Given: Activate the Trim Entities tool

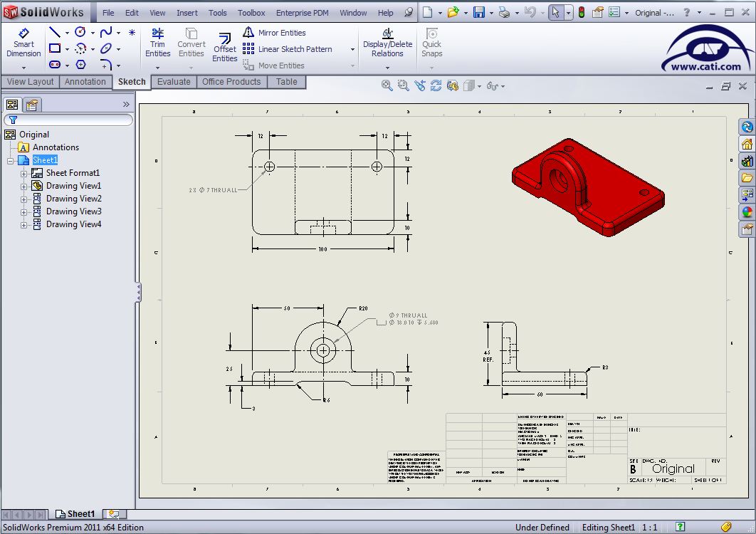Looking at the screenshot, I should [x=157, y=43].
